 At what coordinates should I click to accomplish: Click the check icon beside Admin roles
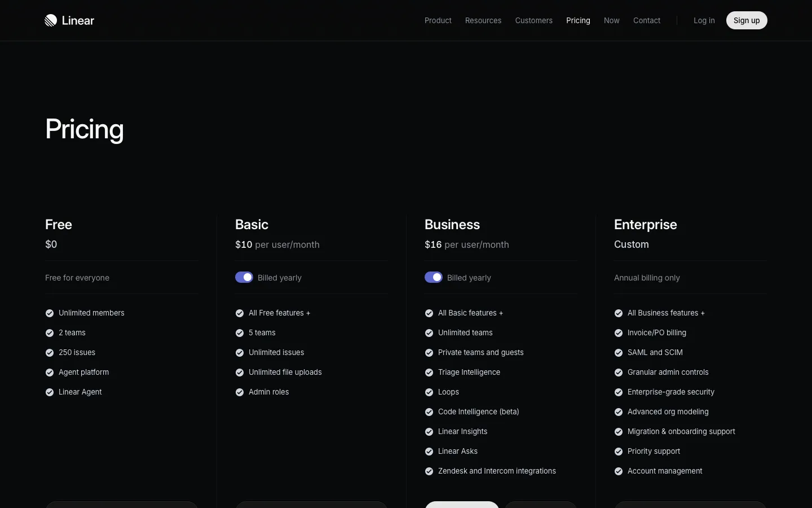240,392
